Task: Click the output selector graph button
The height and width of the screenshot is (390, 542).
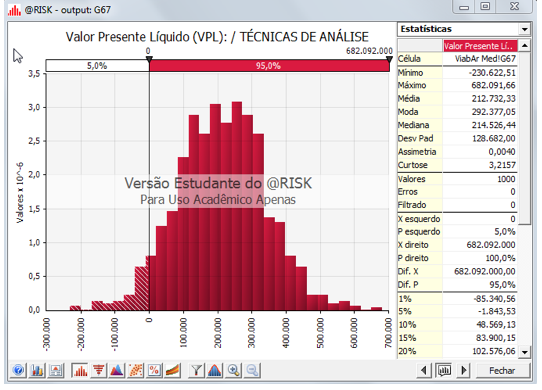Action: [444, 371]
